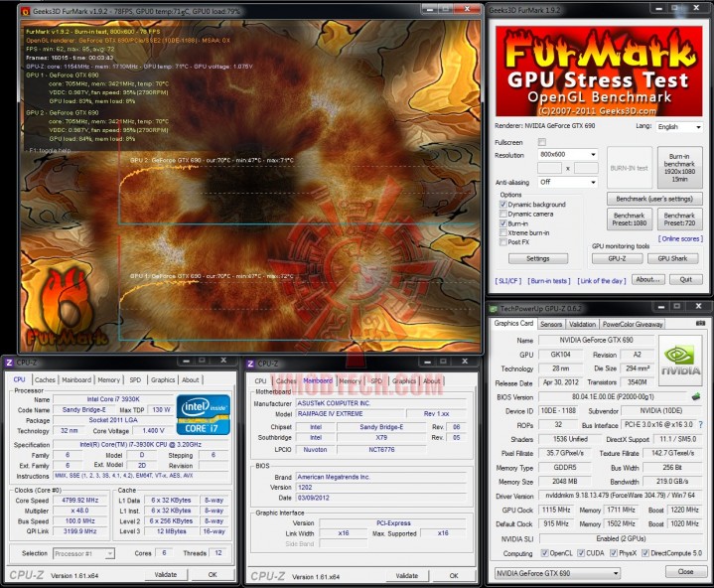Click the FurMark GPU Stress Test banner
714x588 pixels.
point(599,72)
